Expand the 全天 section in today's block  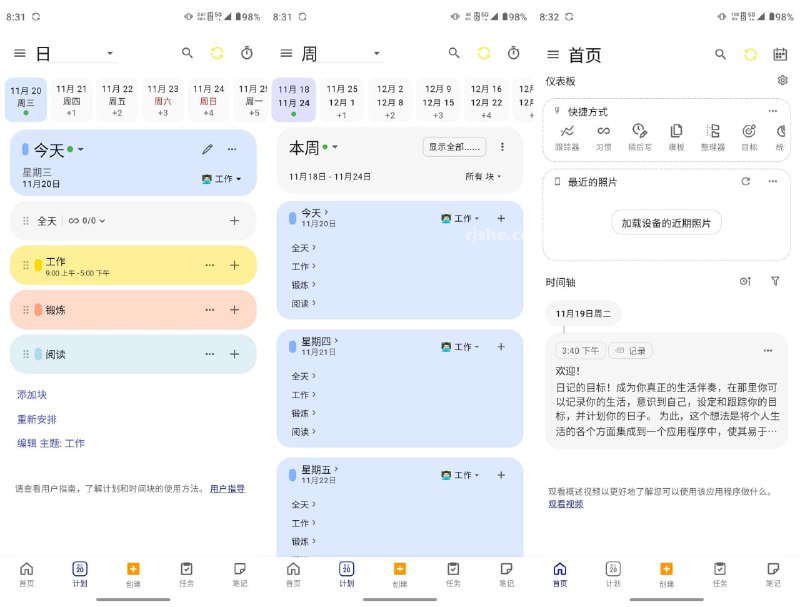(x=101, y=220)
